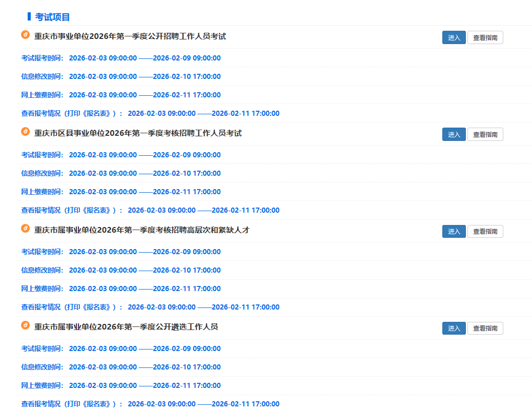Click 考试报名时间 line under 公开招聘工作人员考试
The width and height of the screenshot is (532, 411).
pos(121,58)
